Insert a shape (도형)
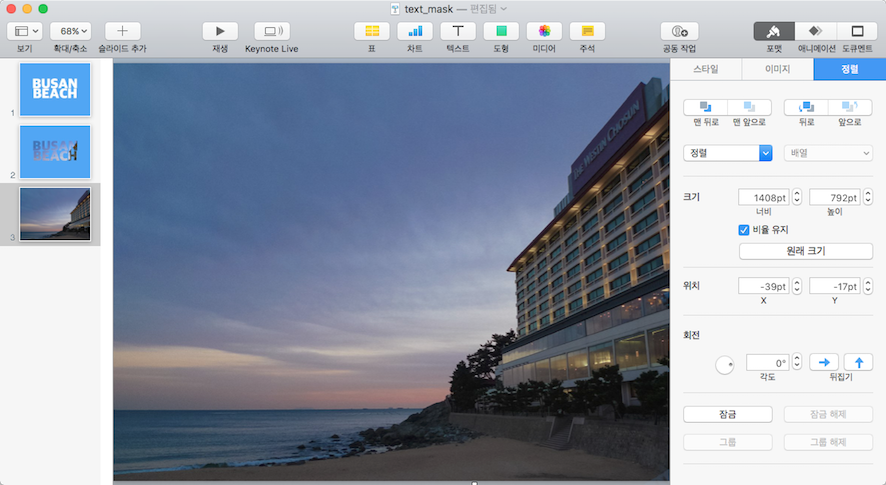Viewport: 886px width, 485px height. tap(501, 31)
